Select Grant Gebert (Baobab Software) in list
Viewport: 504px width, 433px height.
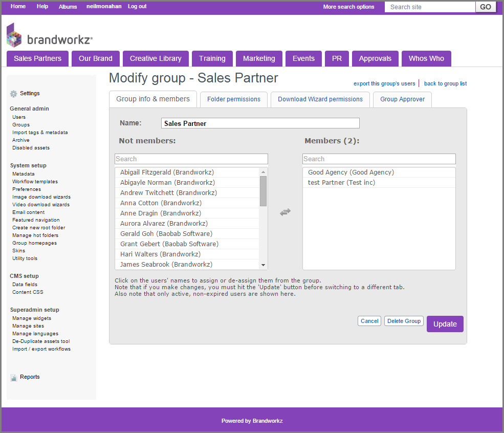(187, 244)
